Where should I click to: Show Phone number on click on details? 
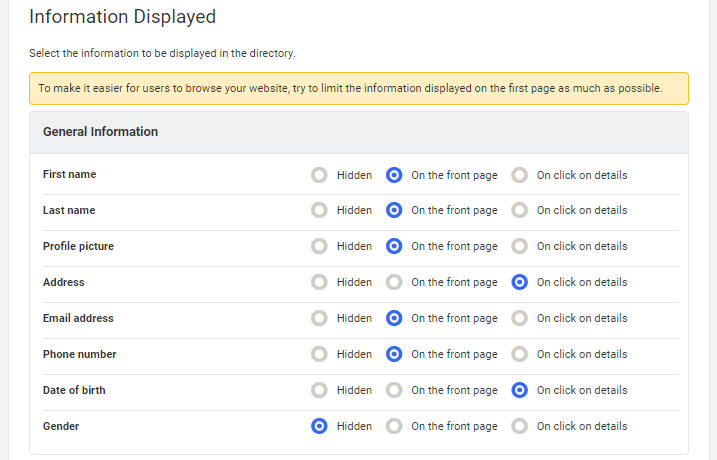click(x=519, y=355)
